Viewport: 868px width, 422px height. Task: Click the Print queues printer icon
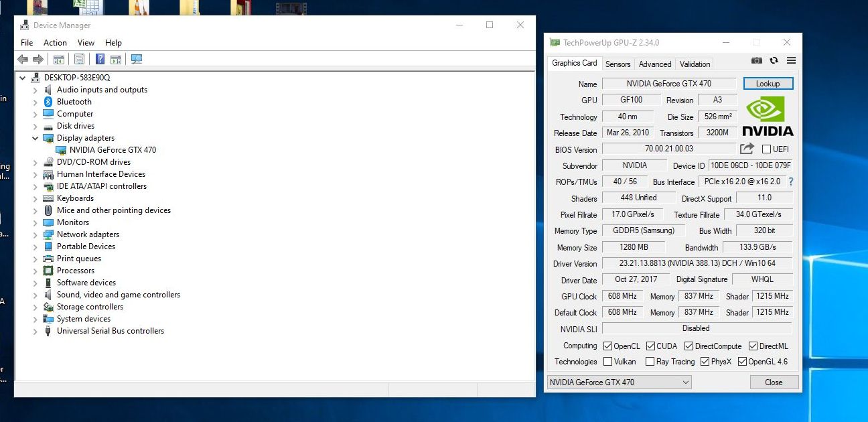[x=48, y=259]
